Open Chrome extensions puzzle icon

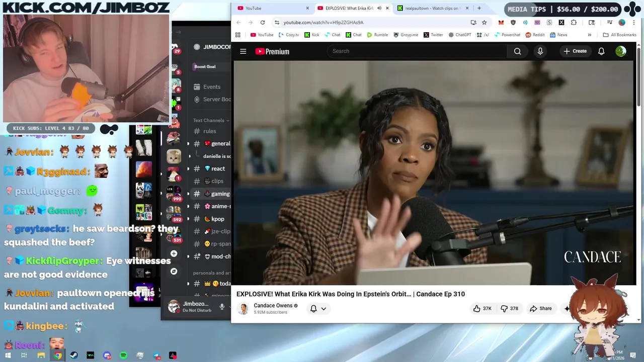(x=574, y=23)
